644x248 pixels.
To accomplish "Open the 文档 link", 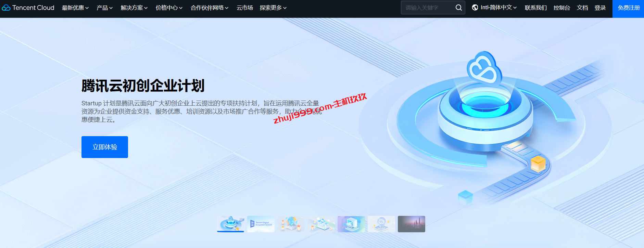I will coord(582,8).
